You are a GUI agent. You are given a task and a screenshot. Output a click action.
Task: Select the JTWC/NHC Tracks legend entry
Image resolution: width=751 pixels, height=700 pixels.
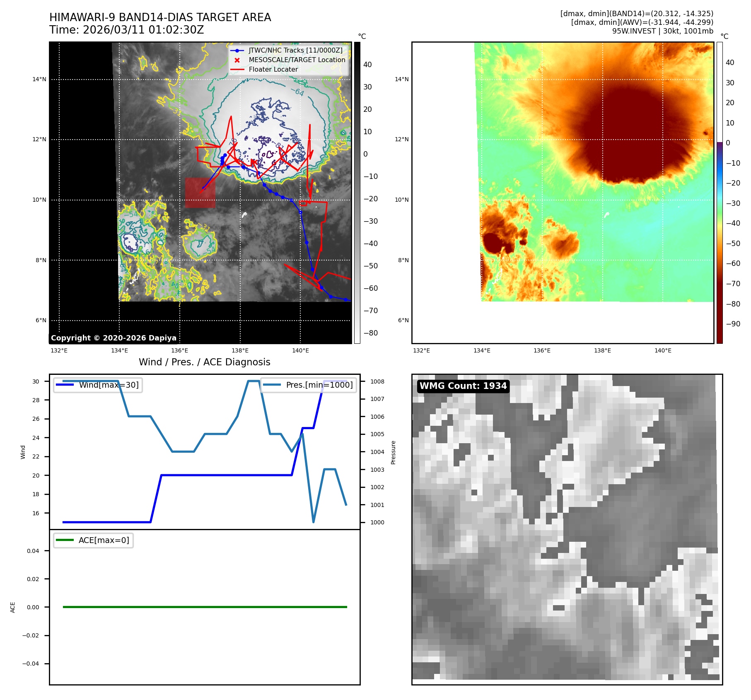coord(295,51)
